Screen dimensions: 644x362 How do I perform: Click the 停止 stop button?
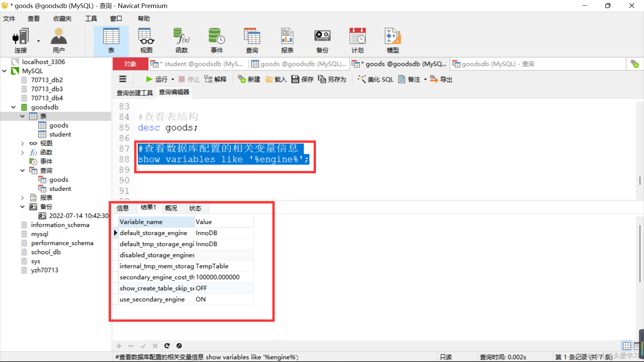(x=189, y=79)
